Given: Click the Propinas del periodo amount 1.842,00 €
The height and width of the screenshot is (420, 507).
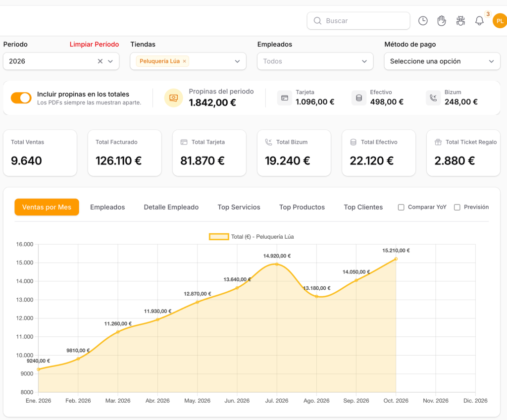Looking at the screenshot, I should click(x=212, y=103).
